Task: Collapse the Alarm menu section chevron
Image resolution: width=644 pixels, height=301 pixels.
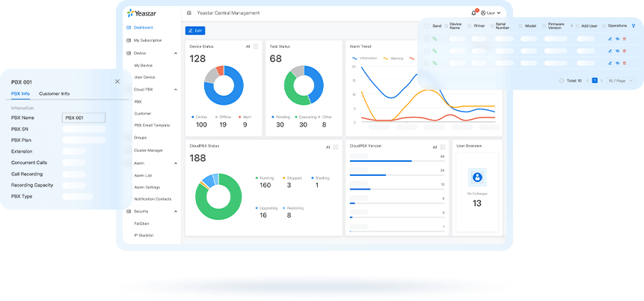Action: point(176,163)
